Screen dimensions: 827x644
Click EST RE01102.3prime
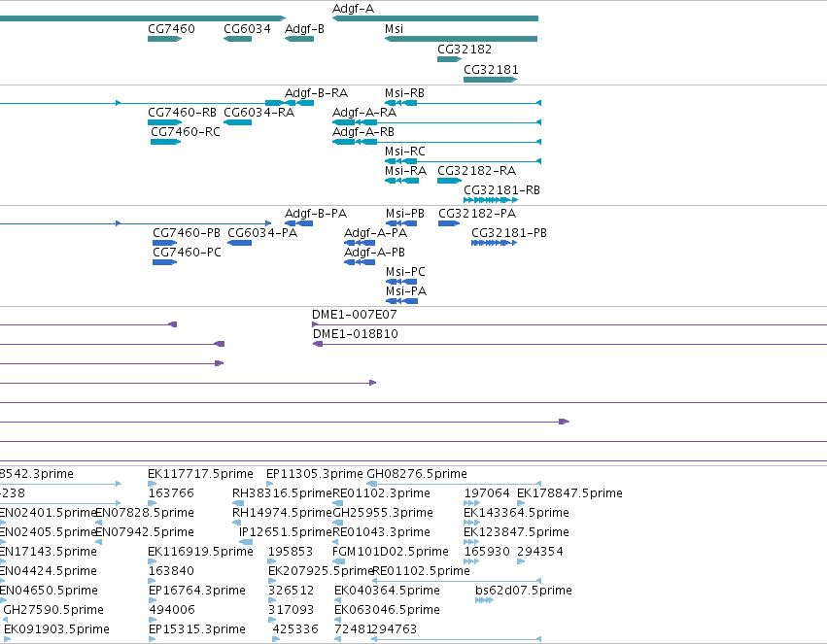click(x=381, y=493)
